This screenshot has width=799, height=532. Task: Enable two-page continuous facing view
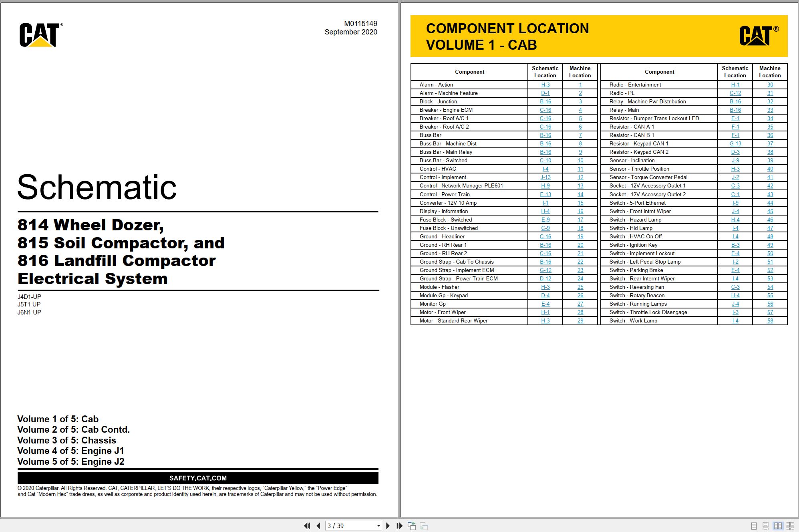790,526
